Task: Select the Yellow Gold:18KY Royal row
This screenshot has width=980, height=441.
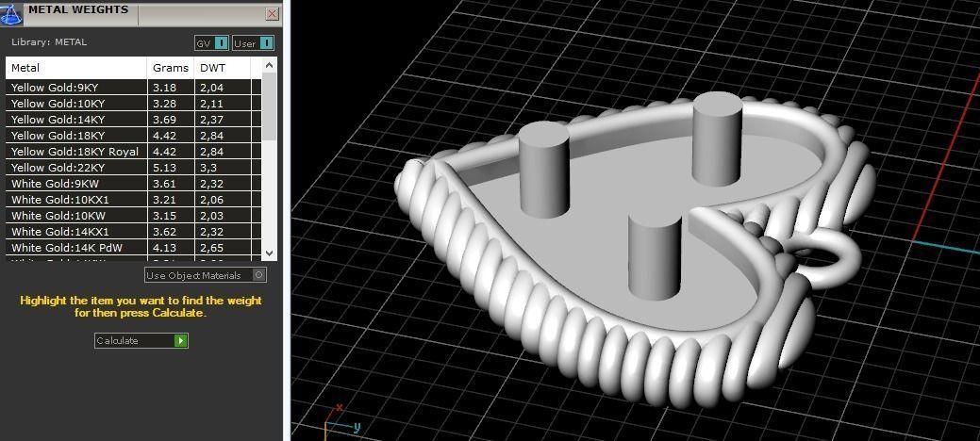Action: click(x=133, y=152)
